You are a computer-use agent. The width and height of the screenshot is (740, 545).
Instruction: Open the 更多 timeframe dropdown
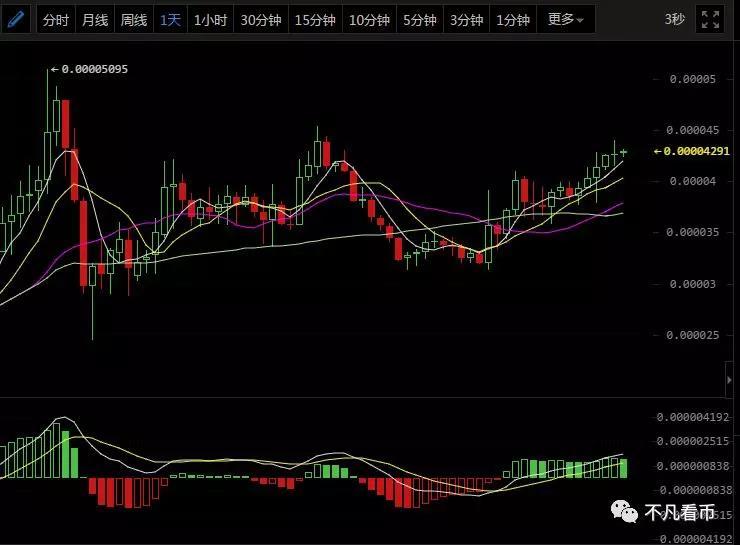[565, 19]
